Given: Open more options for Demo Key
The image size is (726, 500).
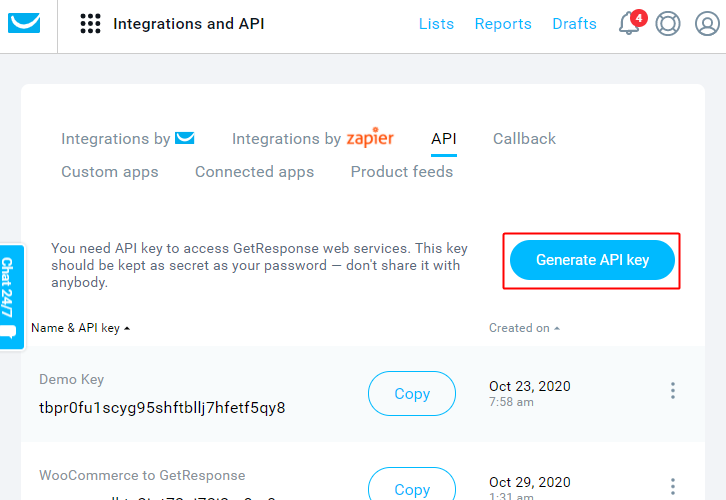Looking at the screenshot, I should [673, 391].
